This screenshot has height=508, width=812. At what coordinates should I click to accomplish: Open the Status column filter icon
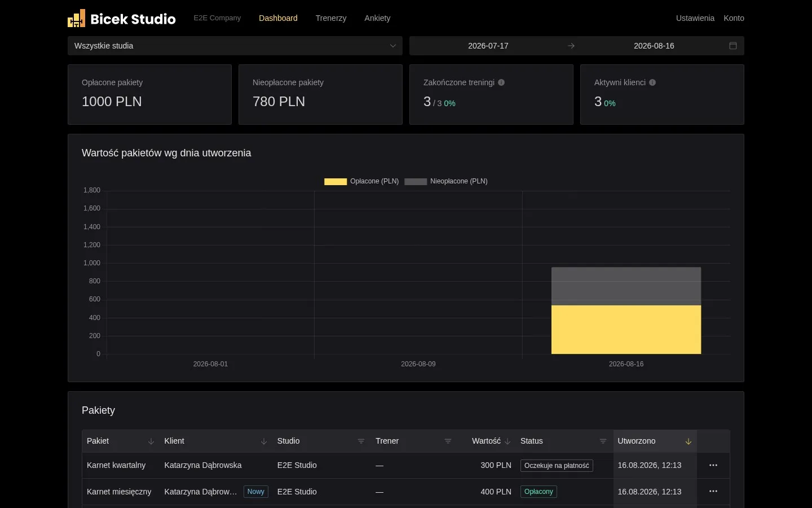tap(603, 441)
